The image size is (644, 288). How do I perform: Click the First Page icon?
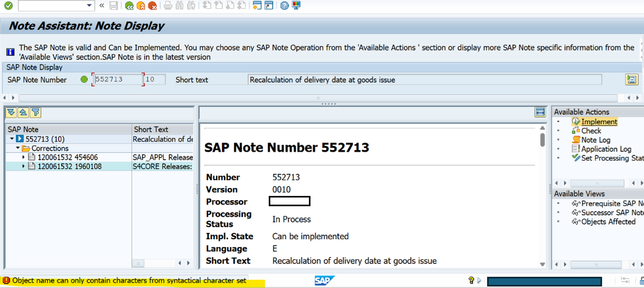point(207,6)
